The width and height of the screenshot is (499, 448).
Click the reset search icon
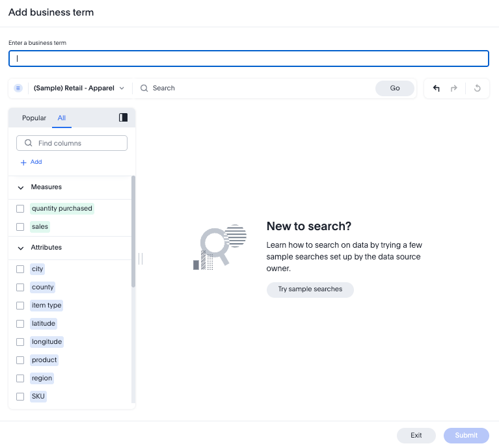478,88
